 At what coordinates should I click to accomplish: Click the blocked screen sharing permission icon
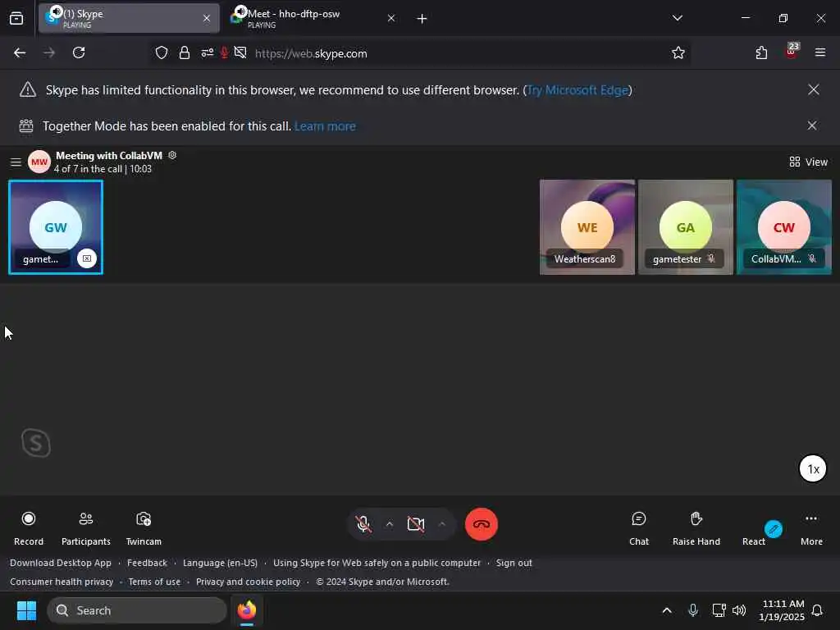pyautogui.click(x=240, y=52)
